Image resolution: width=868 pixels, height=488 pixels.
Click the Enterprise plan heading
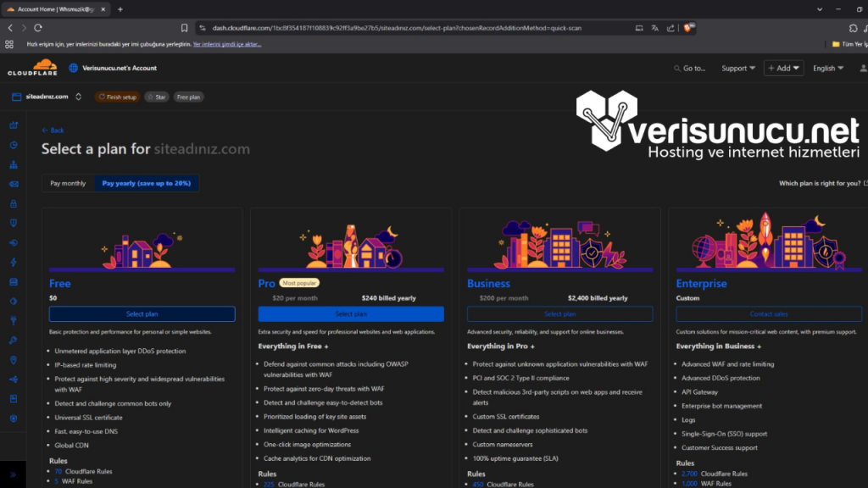701,283
